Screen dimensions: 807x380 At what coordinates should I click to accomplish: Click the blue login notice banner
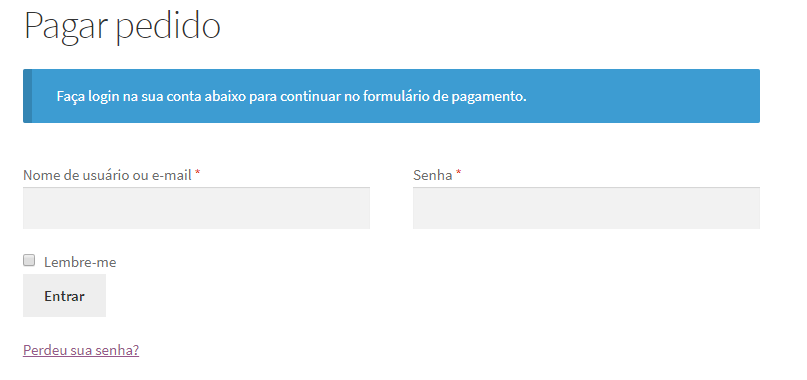pos(391,96)
